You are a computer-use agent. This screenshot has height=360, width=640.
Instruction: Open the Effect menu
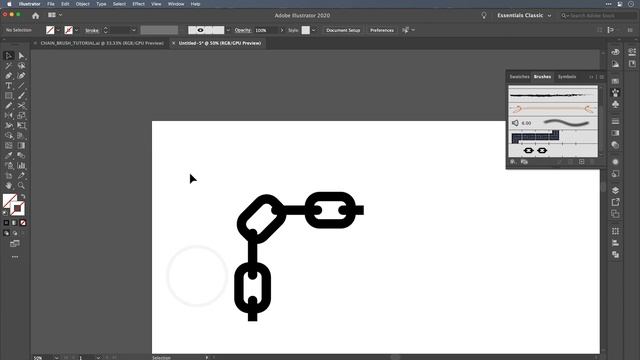click(x=138, y=4)
